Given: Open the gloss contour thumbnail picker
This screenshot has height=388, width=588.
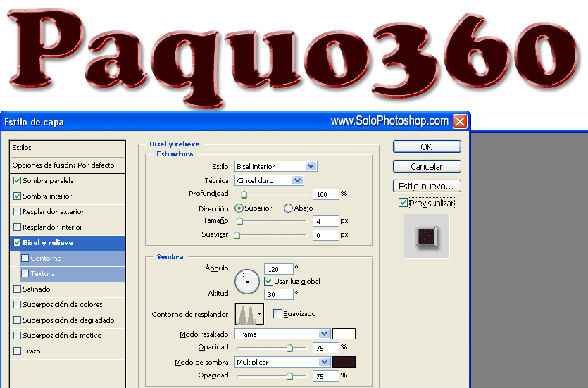Looking at the screenshot, I should (246, 314).
